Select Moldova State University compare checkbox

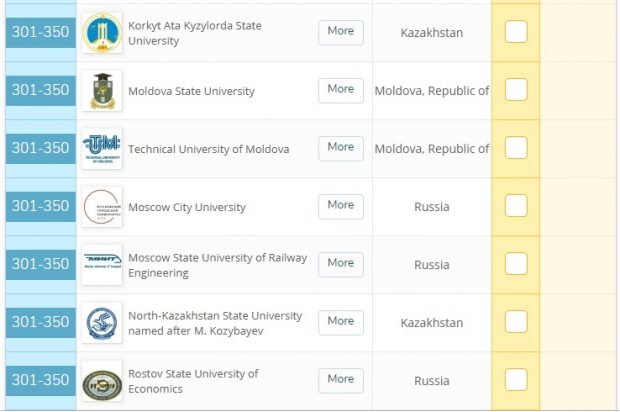[x=516, y=90]
